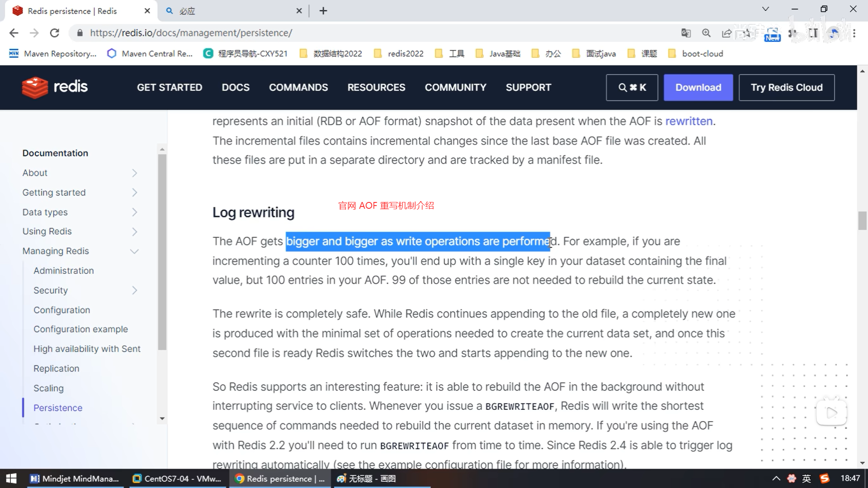Click the page vertical scrollbar thumb

pyautogui.click(x=862, y=221)
